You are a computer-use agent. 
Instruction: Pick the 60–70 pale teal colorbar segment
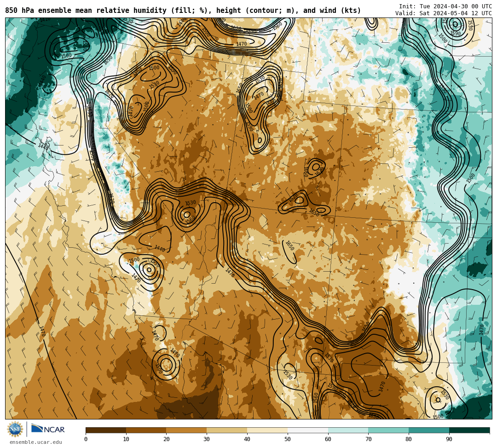pos(348,430)
